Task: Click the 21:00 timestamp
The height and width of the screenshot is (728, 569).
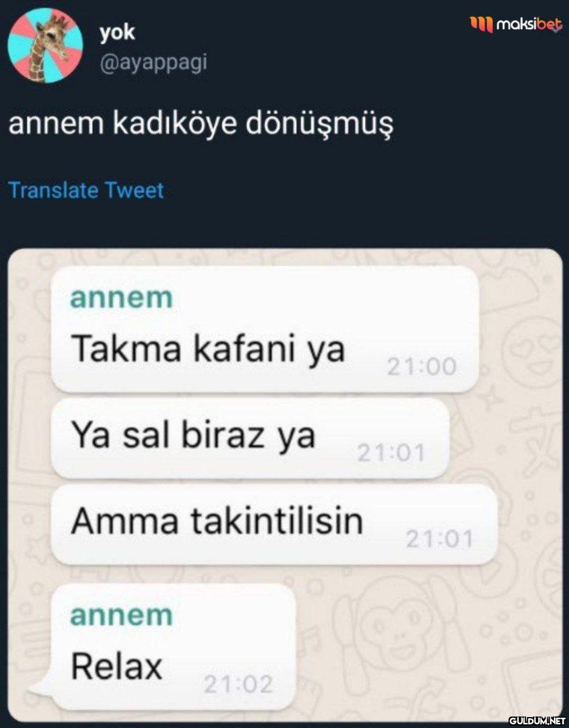Action: (x=421, y=366)
